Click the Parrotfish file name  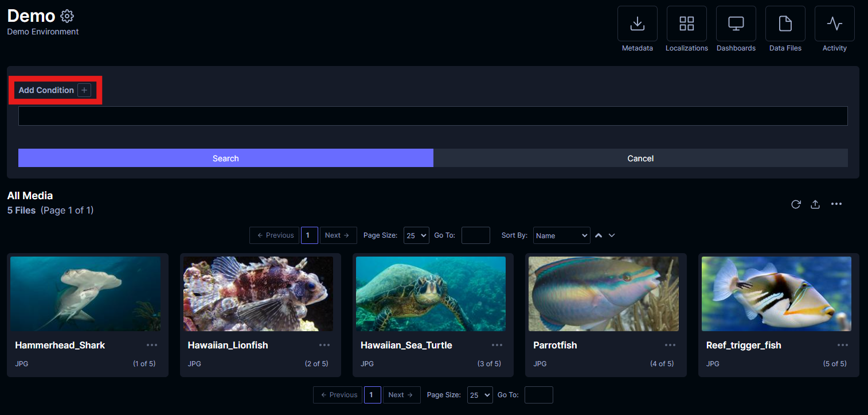point(555,345)
